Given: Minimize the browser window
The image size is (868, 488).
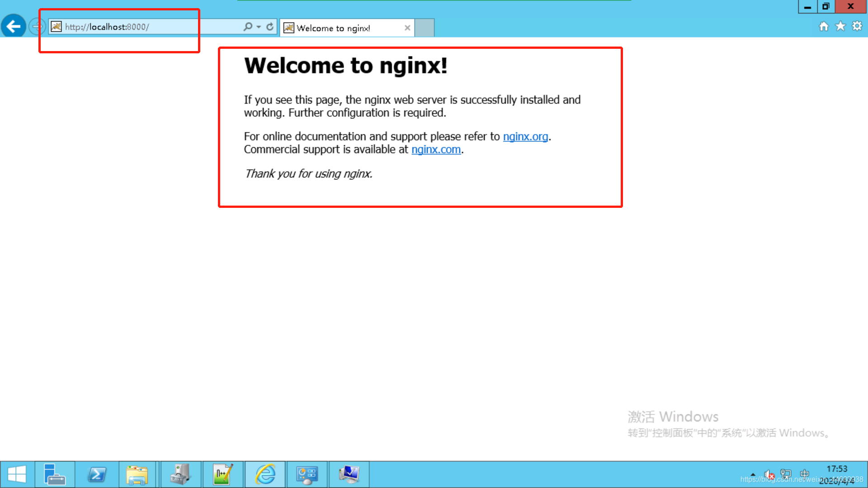Looking at the screenshot, I should tap(807, 7).
